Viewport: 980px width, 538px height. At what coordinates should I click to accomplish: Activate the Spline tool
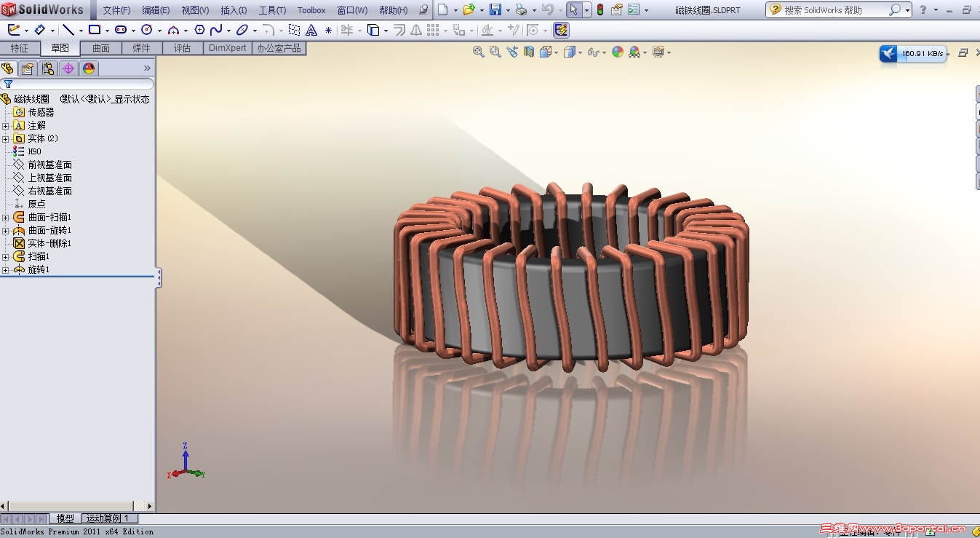coord(216,30)
